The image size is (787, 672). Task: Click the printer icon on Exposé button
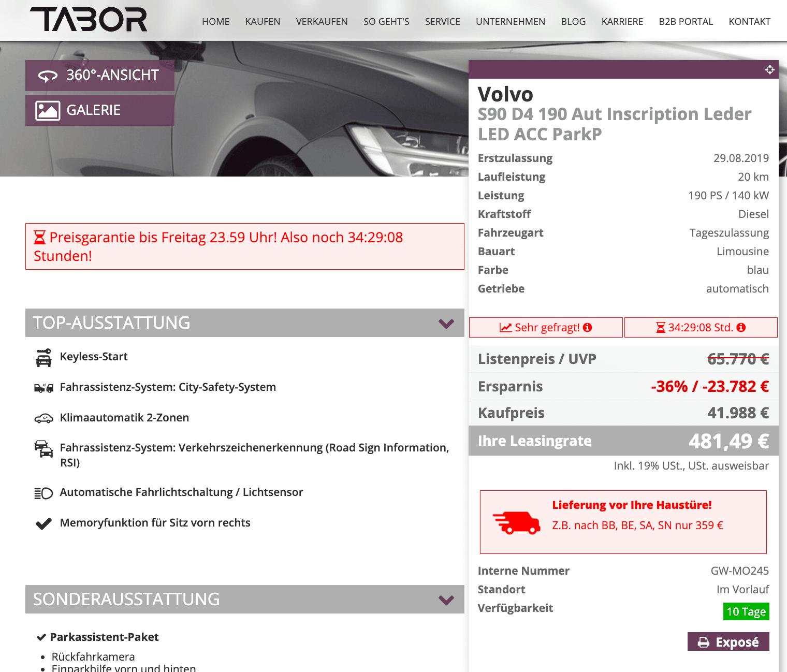[703, 642]
